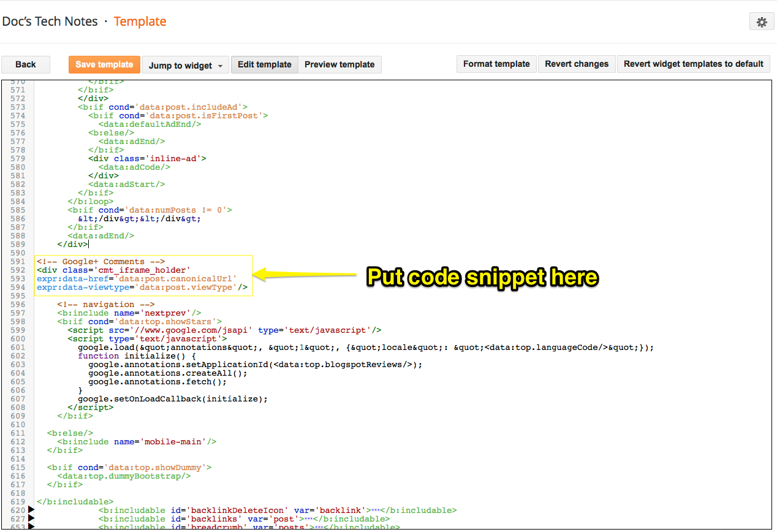The image size is (777, 532).
Task: Save the template changes
Action: pos(104,64)
